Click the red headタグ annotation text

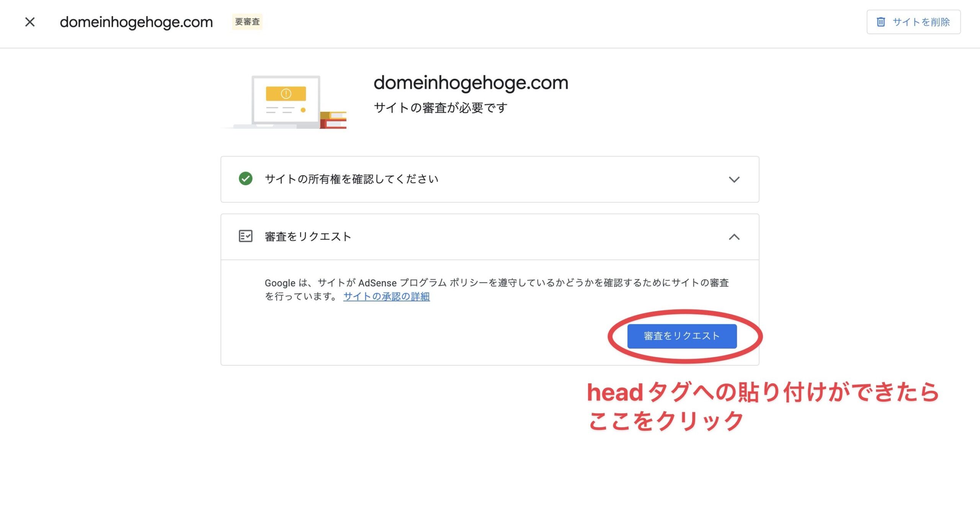[763, 406]
